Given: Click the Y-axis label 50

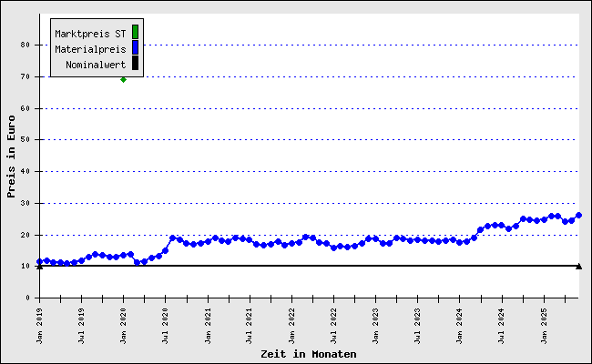Looking at the screenshot, I should pos(25,139).
